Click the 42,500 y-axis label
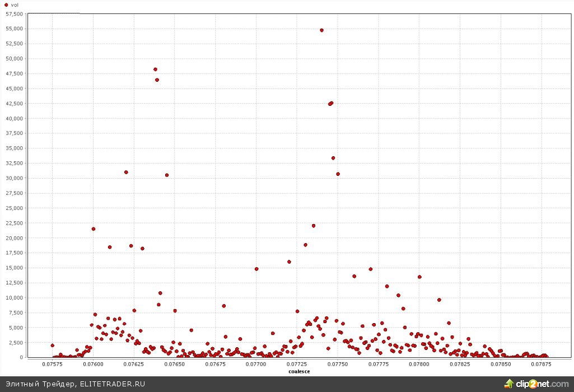The height and width of the screenshot is (392, 574). 14,104
